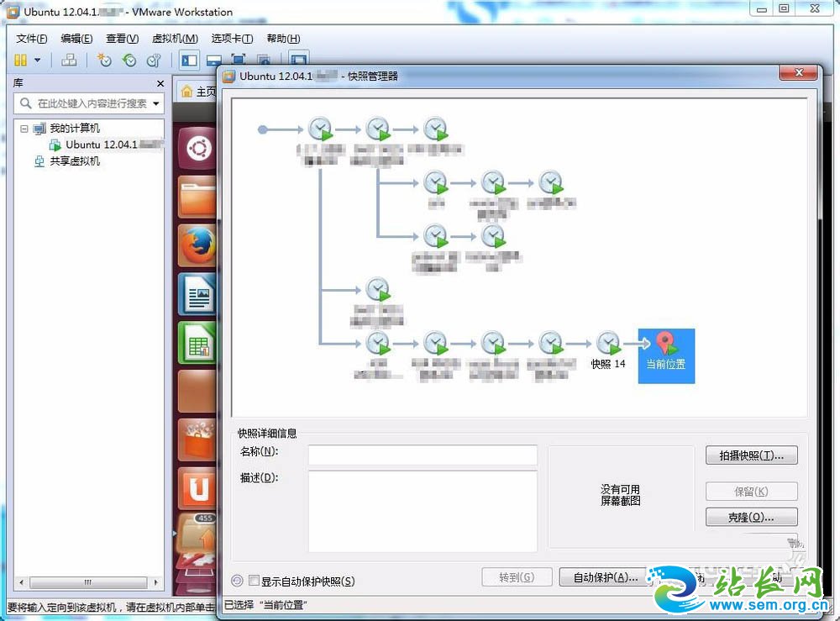This screenshot has height=621, width=840.
Task: Click the 已选择 "当前位置" status bar text
Action: click(265, 605)
